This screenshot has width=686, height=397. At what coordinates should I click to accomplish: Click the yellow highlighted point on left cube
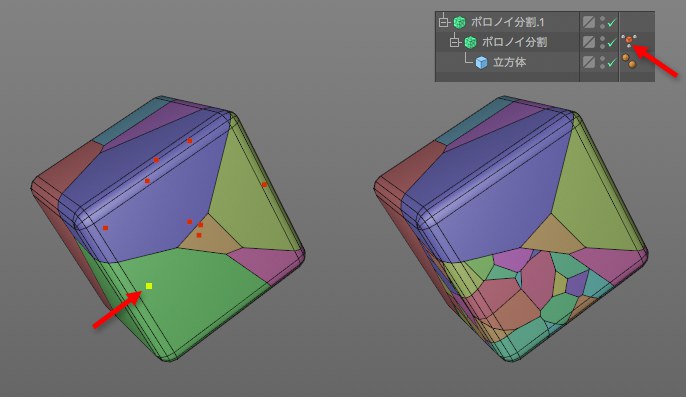(x=149, y=286)
